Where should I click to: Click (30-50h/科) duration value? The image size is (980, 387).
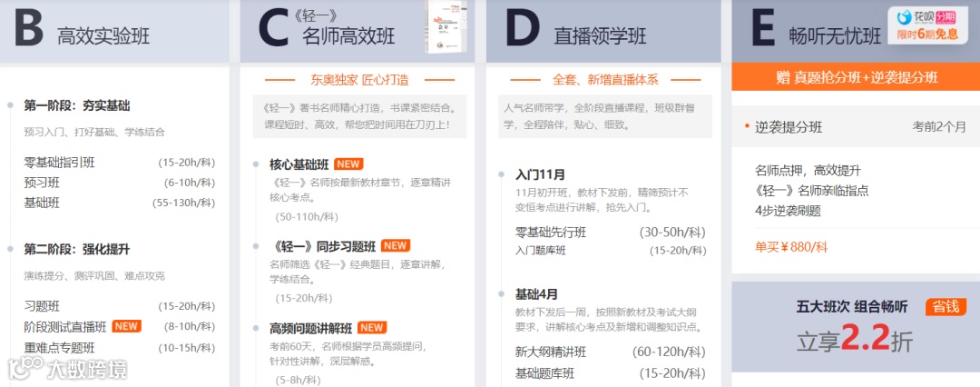click(x=672, y=233)
